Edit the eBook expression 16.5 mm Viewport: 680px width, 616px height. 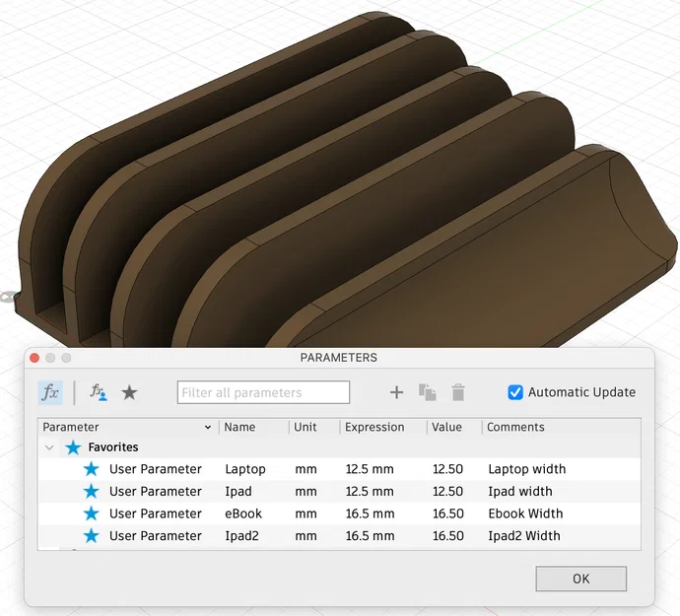(x=370, y=513)
